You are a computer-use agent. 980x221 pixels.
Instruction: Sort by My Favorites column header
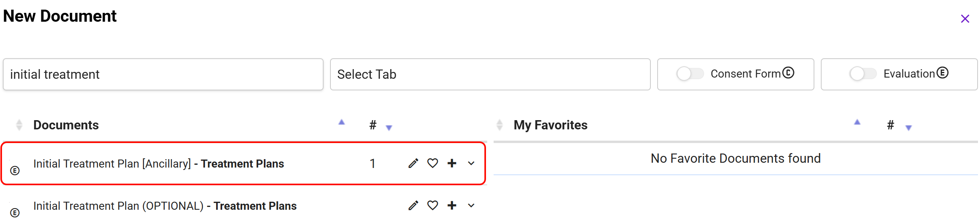[x=551, y=125]
